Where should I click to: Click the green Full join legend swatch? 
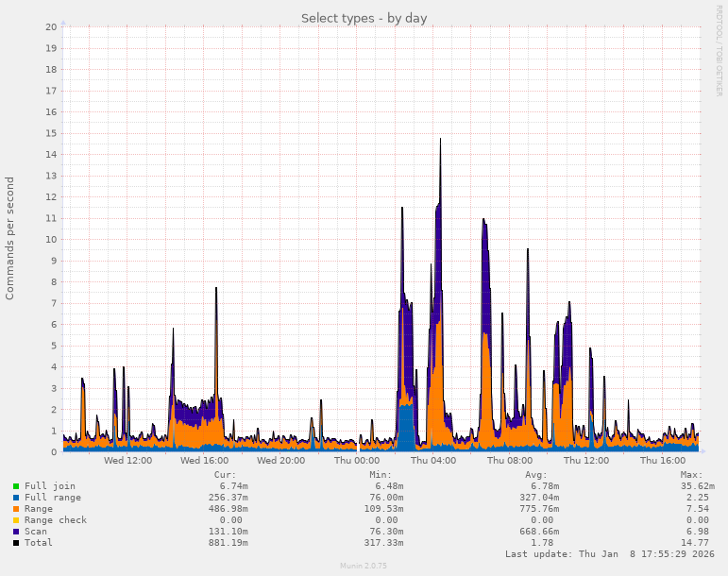[x=16, y=486]
